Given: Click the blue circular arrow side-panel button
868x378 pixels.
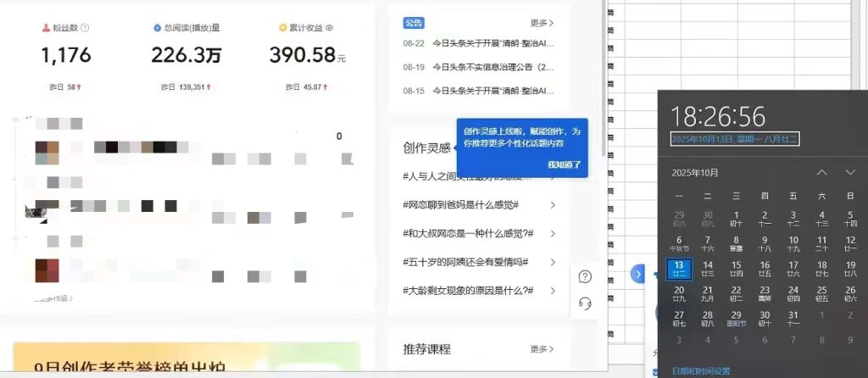Looking at the screenshot, I should click(x=637, y=274).
